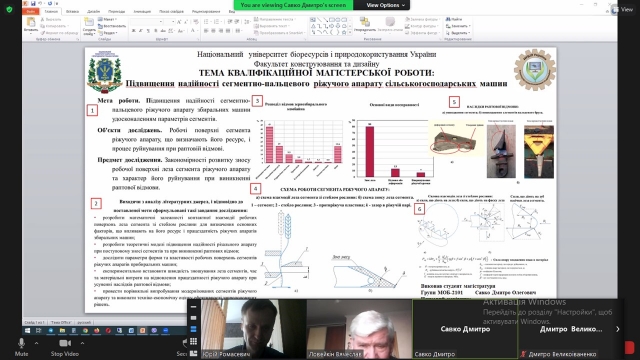Select Юрій Ромасевич video tile
Image resolution: width=640 pixels, height=360 pixels.
click(x=253, y=329)
